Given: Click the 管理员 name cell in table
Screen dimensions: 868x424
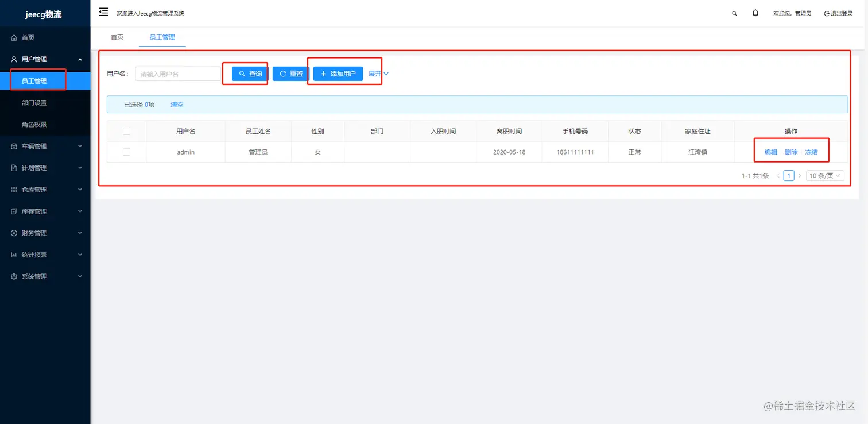Looking at the screenshot, I should (x=258, y=152).
